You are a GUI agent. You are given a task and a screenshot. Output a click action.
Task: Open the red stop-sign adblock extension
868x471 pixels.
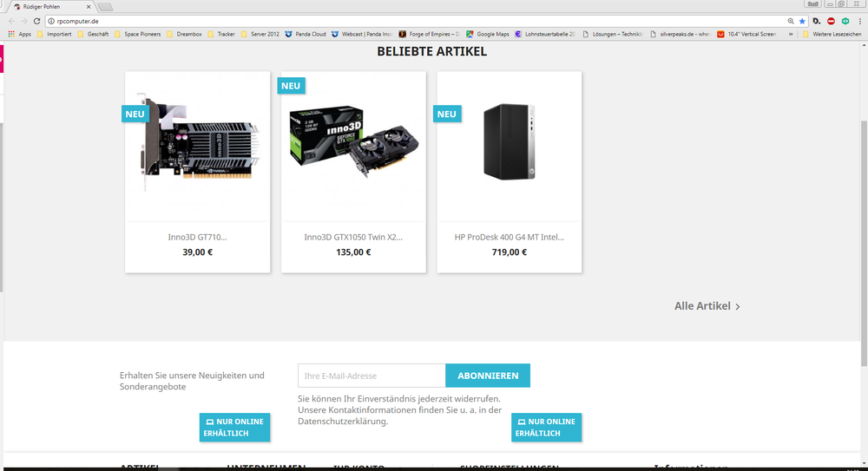[x=831, y=21]
